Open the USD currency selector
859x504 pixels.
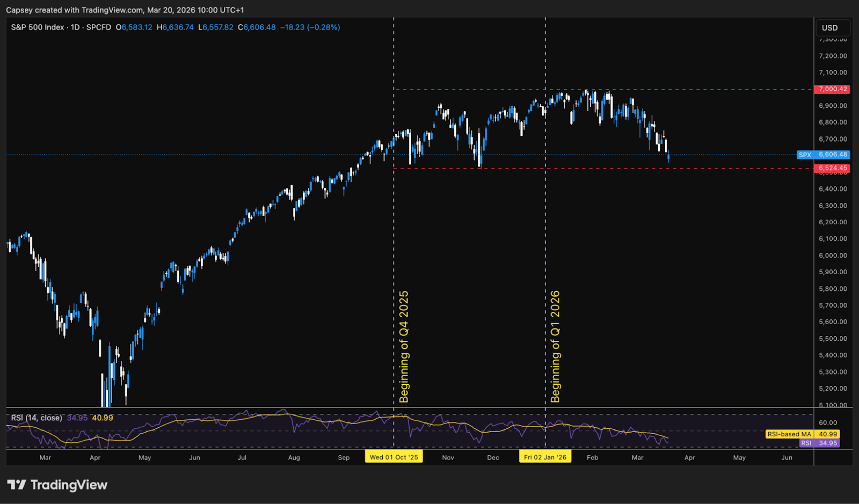[x=833, y=27]
